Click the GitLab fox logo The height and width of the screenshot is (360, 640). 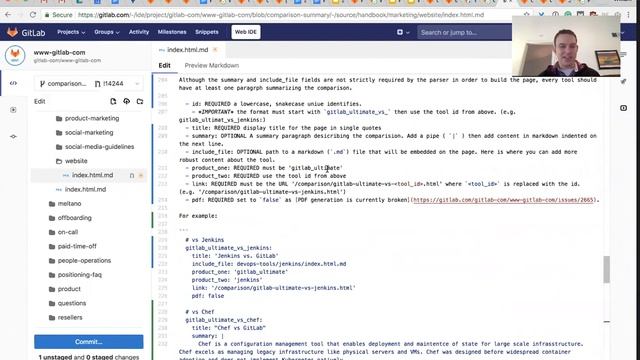point(12,32)
